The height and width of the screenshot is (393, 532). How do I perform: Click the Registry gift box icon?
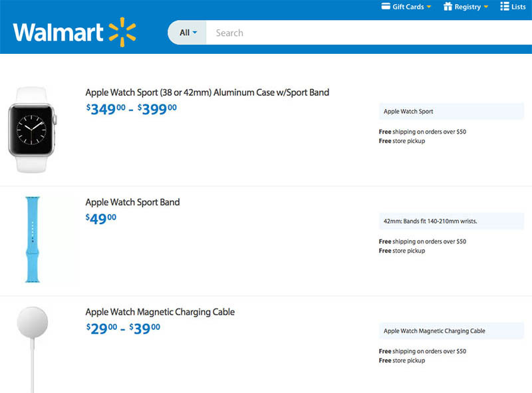(x=448, y=7)
